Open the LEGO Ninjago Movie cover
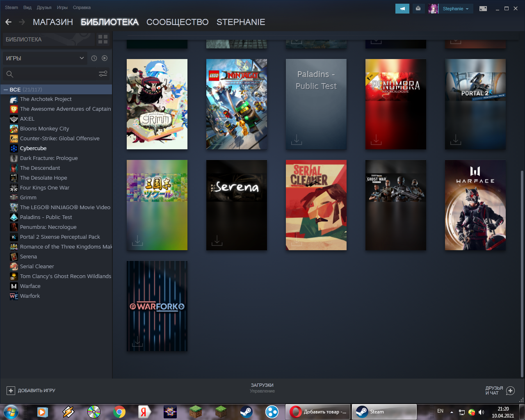Image resolution: width=525 pixels, height=420 pixels. 237,104
